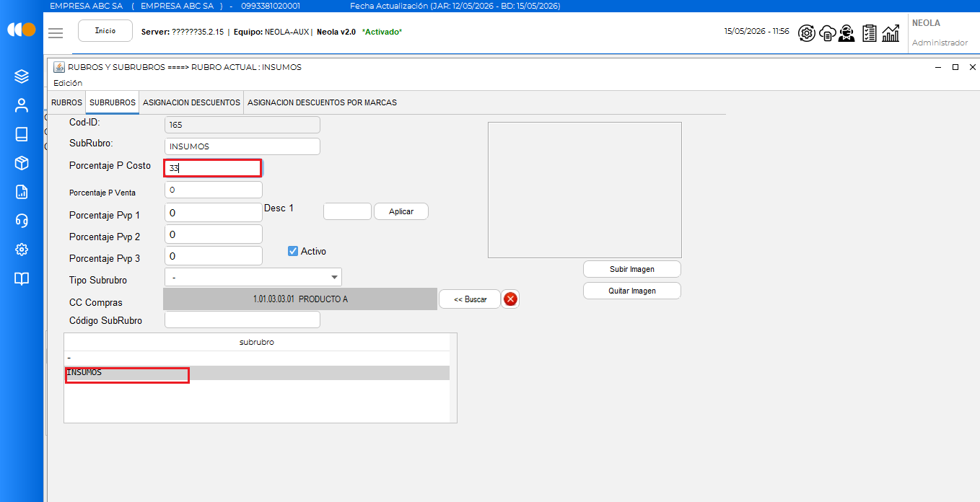Click the growth chart icon in the header
Screen dimensions: 980x502
pyautogui.click(x=891, y=33)
